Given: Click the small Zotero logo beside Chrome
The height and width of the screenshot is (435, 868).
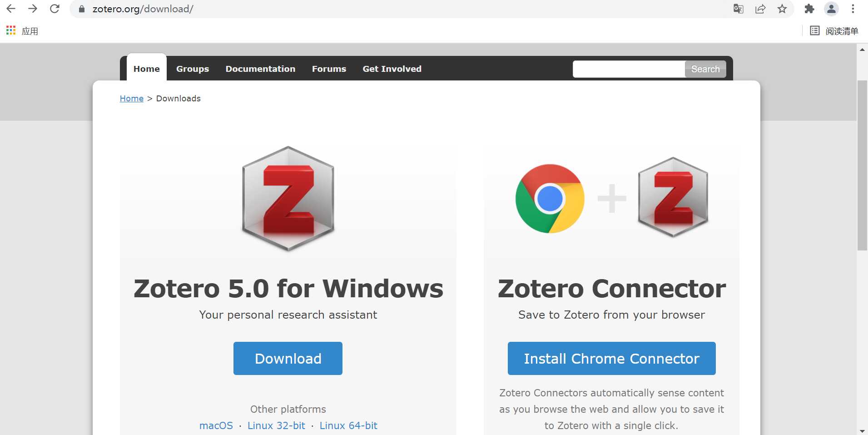Looking at the screenshot, I should point(673,197).
